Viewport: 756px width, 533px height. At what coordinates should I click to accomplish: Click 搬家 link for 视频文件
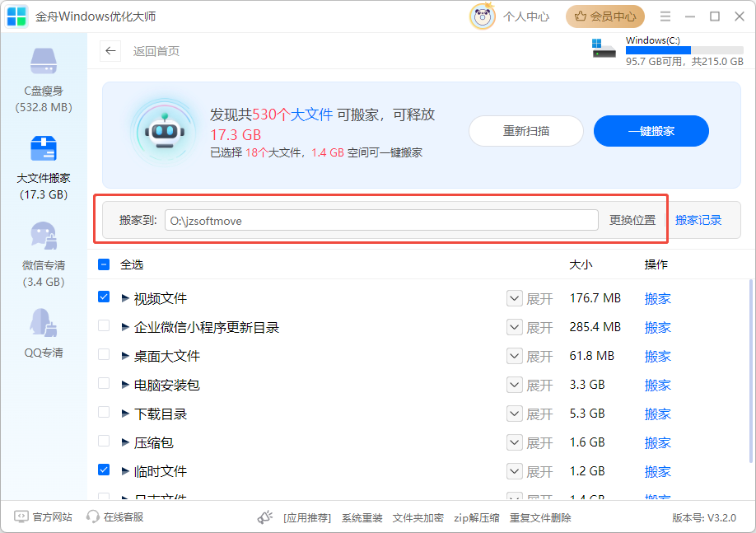(658, 298)
